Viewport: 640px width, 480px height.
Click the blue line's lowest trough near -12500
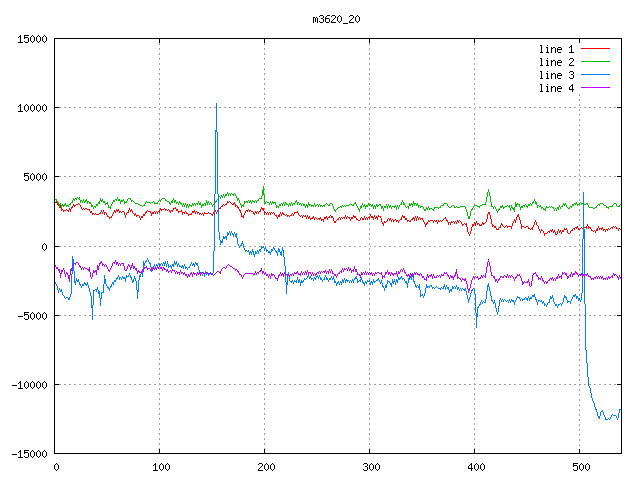[606, 419]
